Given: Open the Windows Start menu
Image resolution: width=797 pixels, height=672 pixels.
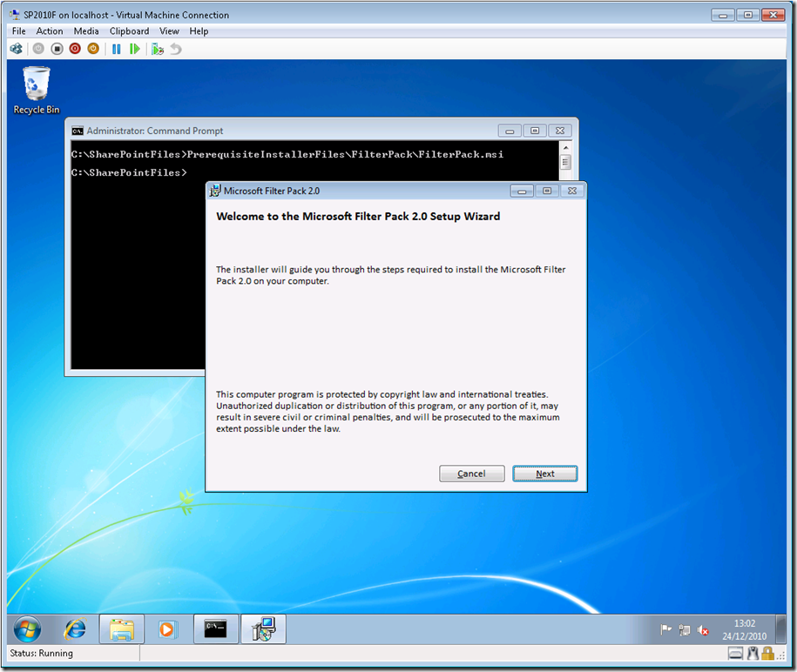Looking at the screenshot, I should pyautogui.click(x=27, y=629).
